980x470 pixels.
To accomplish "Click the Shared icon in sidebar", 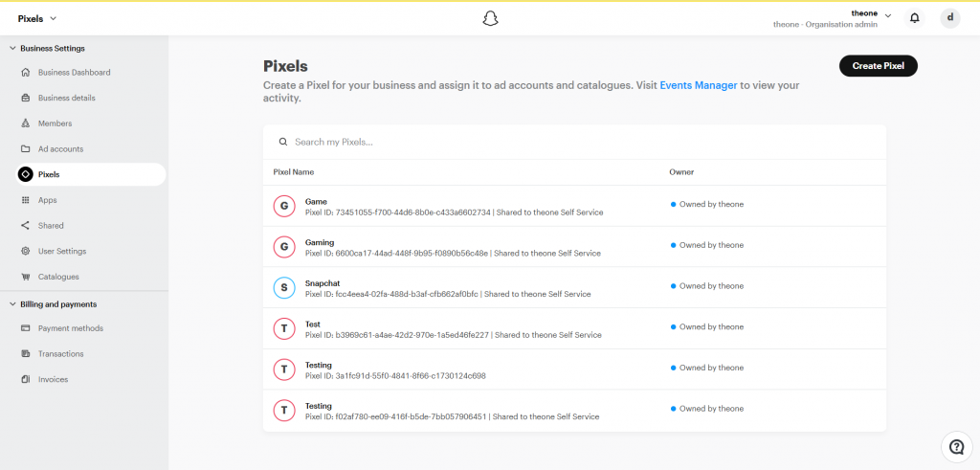I will pos(26,226).
